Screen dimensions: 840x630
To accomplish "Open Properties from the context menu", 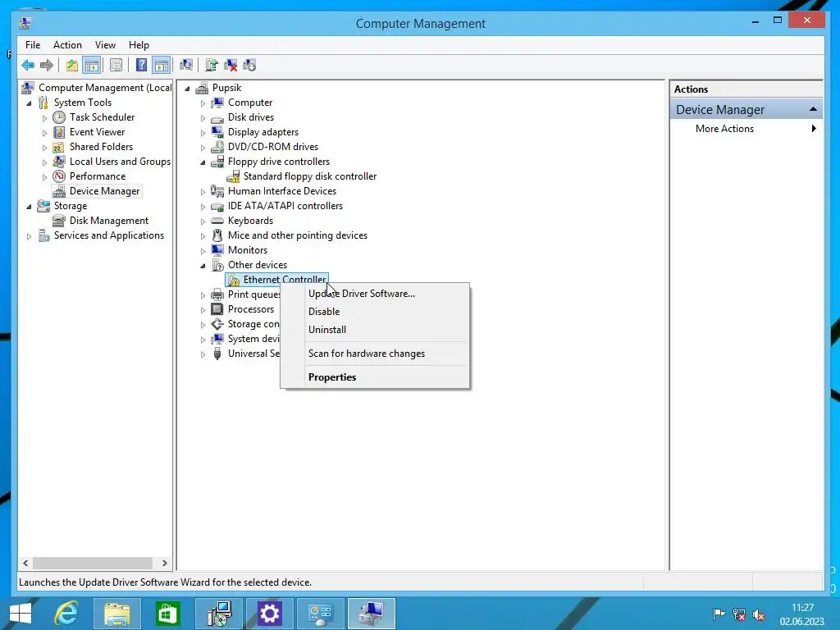I will [x=374, y=377].
